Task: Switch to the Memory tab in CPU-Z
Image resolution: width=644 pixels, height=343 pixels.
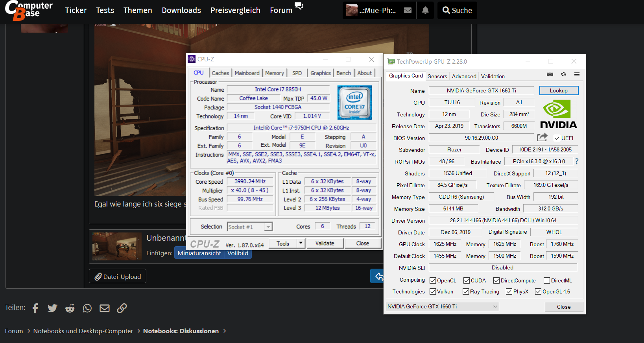Action: click(x=275, y=73)
